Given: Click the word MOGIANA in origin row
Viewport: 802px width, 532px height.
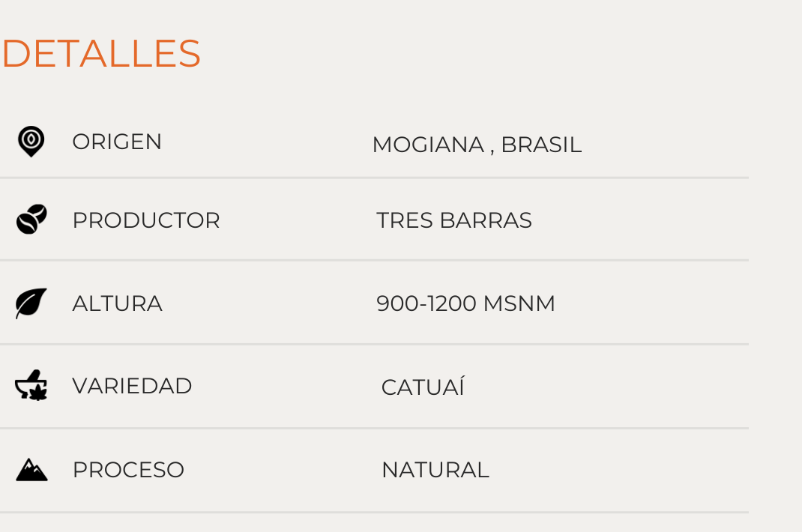Looking at the screenshot, I should (x=429, y=145).
